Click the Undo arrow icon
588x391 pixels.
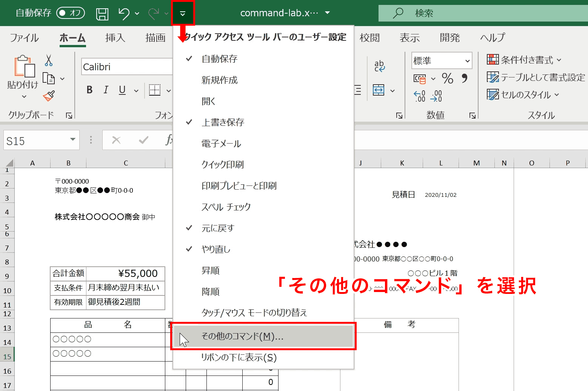123,14
